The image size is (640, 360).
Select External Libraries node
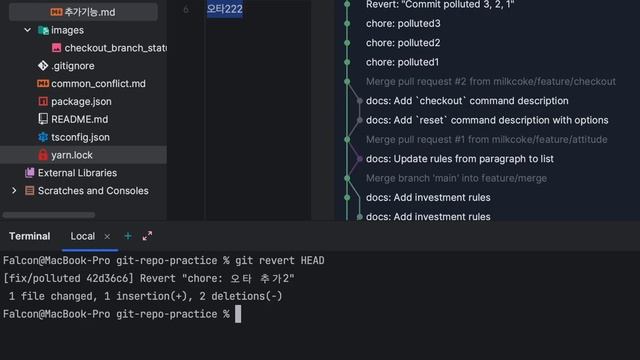(x=77, y=173)
